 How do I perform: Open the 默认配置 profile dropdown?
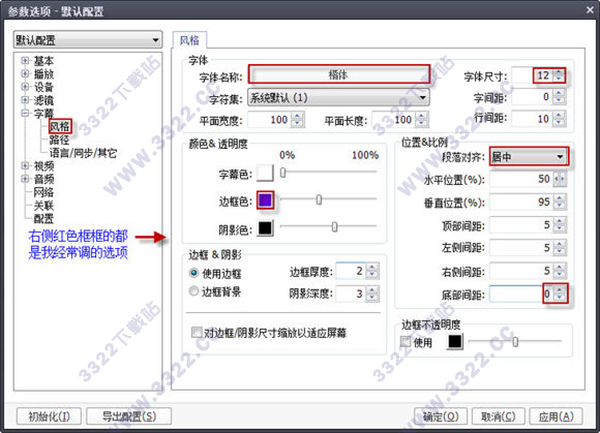tap(88, 40)
